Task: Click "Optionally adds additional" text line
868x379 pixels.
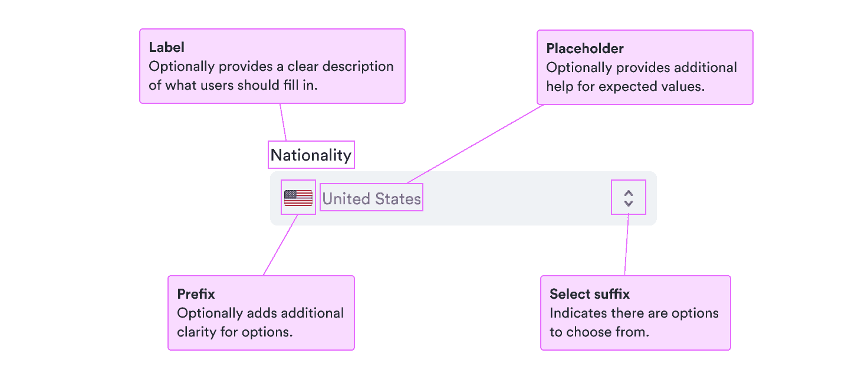Action: [x=260, y=313]
